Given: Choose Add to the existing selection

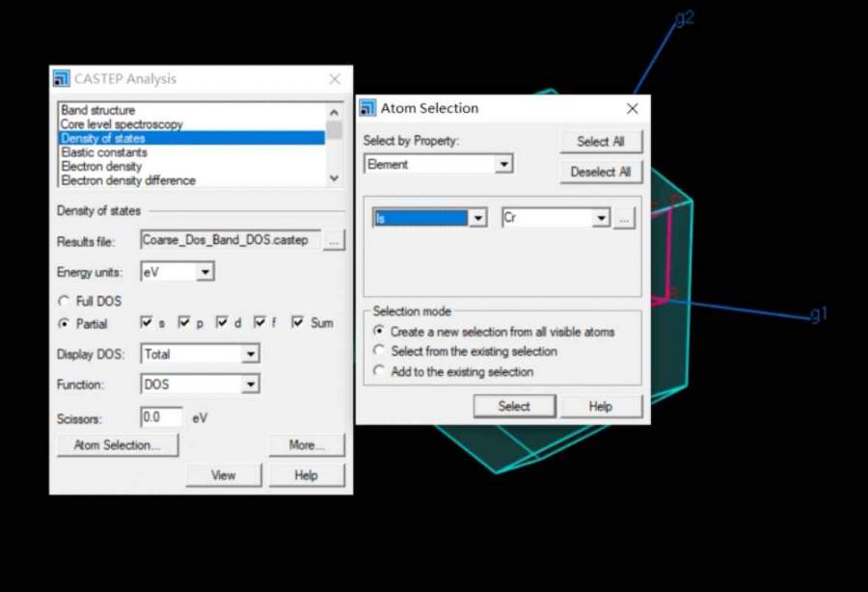Looking at the screenshot, I should click(379, 371).
